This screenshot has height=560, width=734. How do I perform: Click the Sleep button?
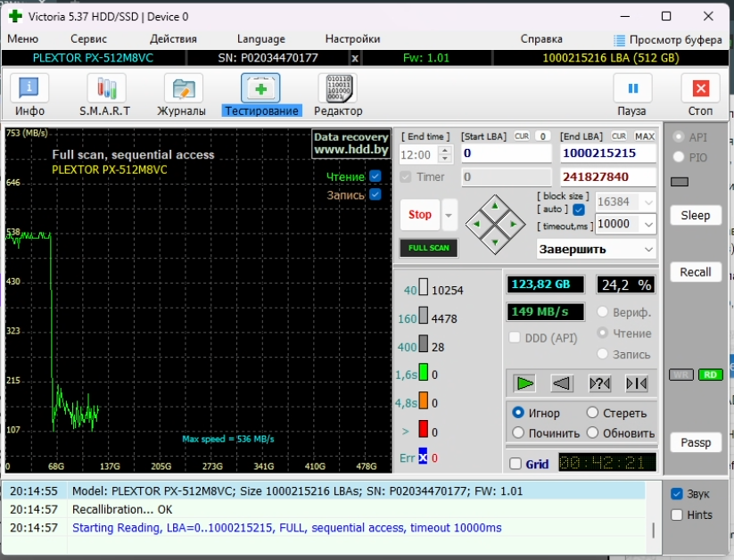click(x=695, y=216)
